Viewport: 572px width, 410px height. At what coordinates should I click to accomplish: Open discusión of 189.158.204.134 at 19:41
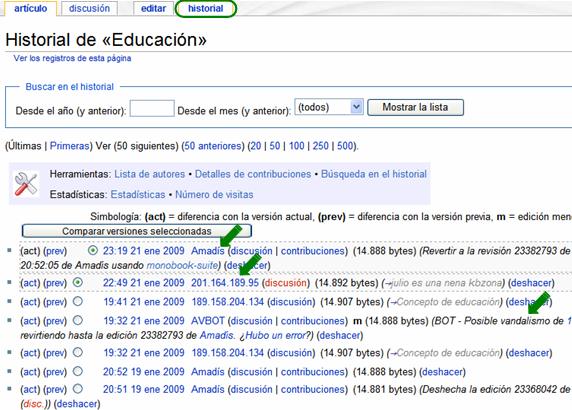tap(291, 302)
